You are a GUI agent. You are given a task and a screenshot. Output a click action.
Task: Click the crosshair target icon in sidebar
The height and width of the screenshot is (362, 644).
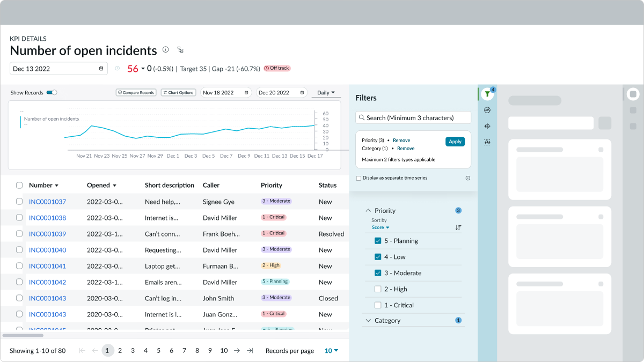[487, 126]
